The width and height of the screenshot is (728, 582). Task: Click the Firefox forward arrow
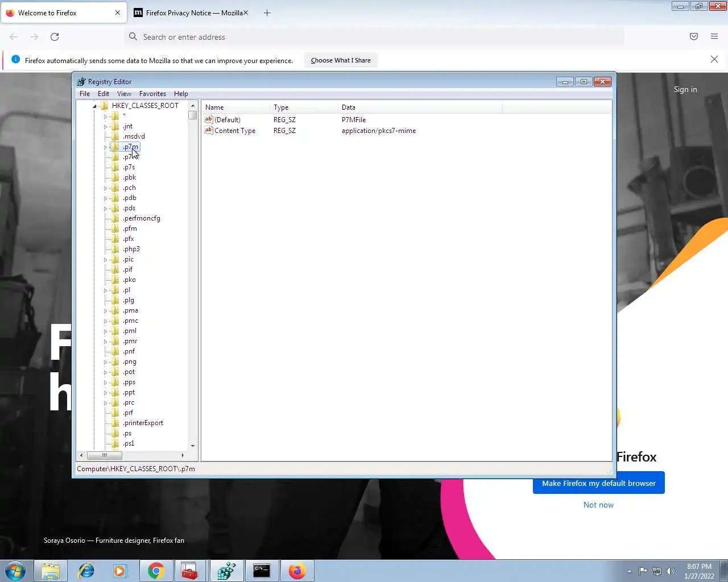(x=34, y=37)
